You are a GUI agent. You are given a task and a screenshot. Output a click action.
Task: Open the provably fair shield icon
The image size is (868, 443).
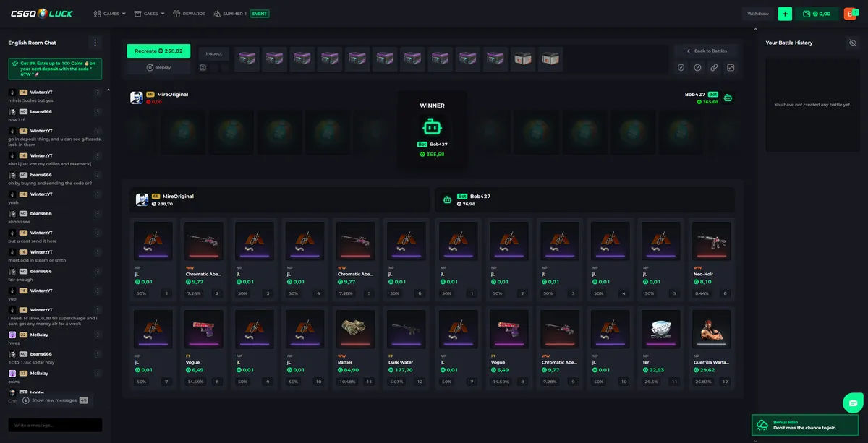coord(681,68)
